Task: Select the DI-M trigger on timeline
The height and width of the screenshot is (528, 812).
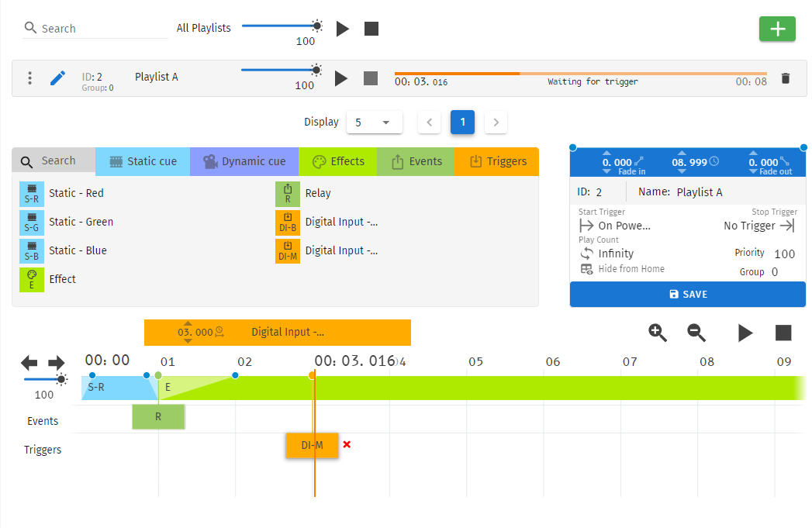Action: (313, 445)
